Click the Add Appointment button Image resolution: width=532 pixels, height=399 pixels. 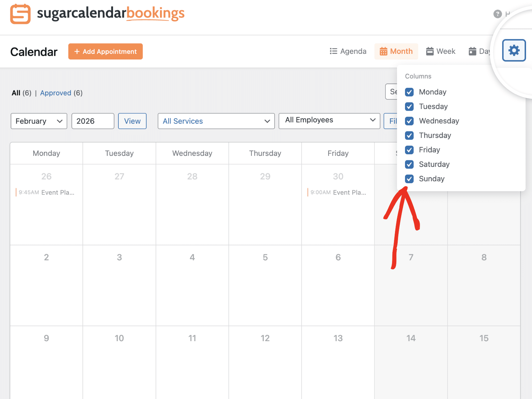[105, 52]
